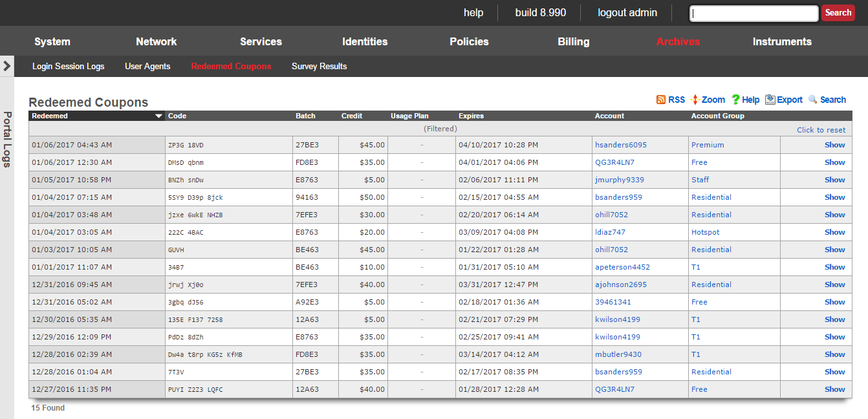This screenshot has height=419, width=868.
Task: Open account ajohnson2695
Action: (x=620, y=285)
